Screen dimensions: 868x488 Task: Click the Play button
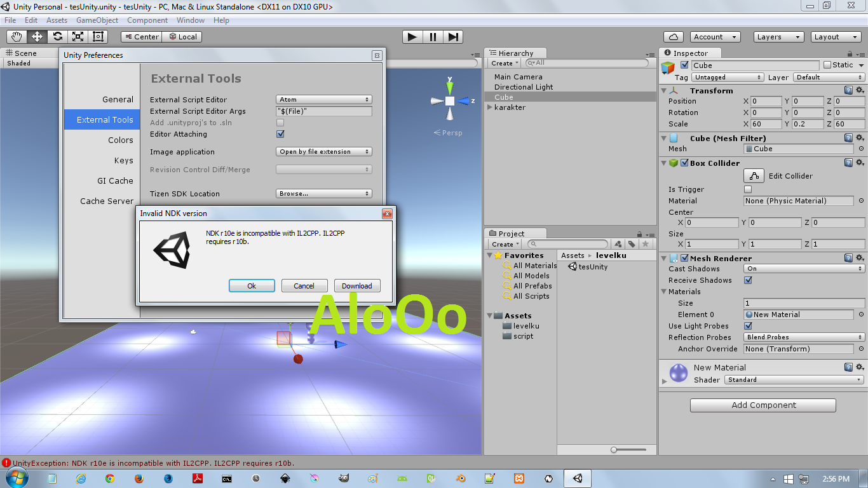[x=412, y=37]
